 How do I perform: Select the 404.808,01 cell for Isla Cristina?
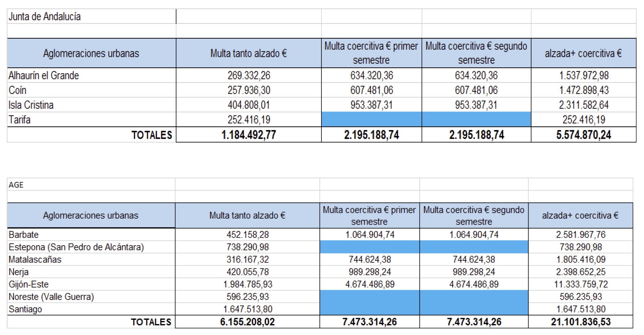(x=249, y=105)
